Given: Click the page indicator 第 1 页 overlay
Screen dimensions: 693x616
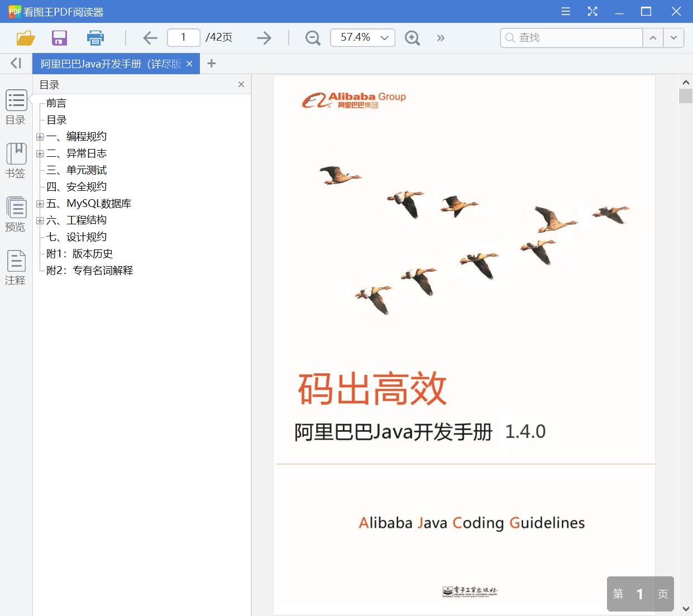Looking at the screenshot, I should tap(641, 594).
